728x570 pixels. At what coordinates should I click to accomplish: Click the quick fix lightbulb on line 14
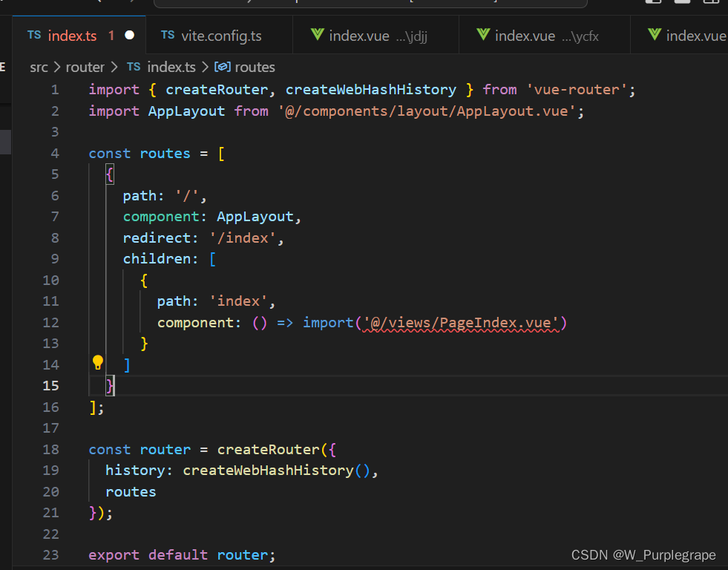coord(97,362)
